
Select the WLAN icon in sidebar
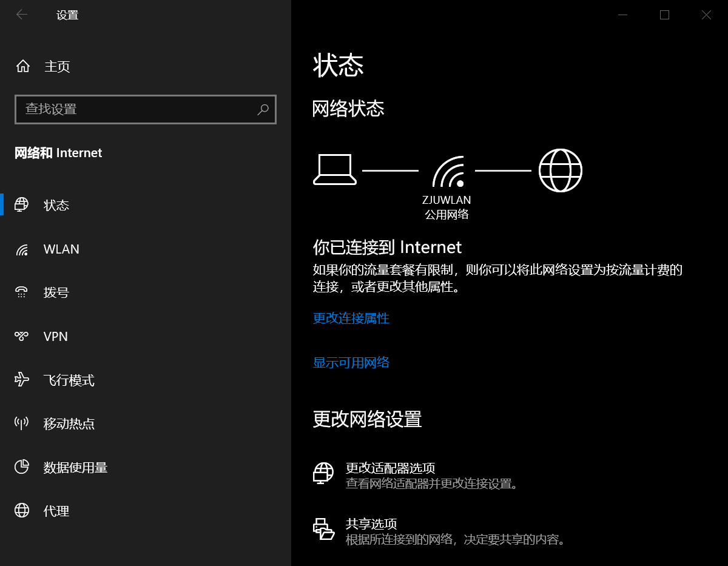pos(21,249)
